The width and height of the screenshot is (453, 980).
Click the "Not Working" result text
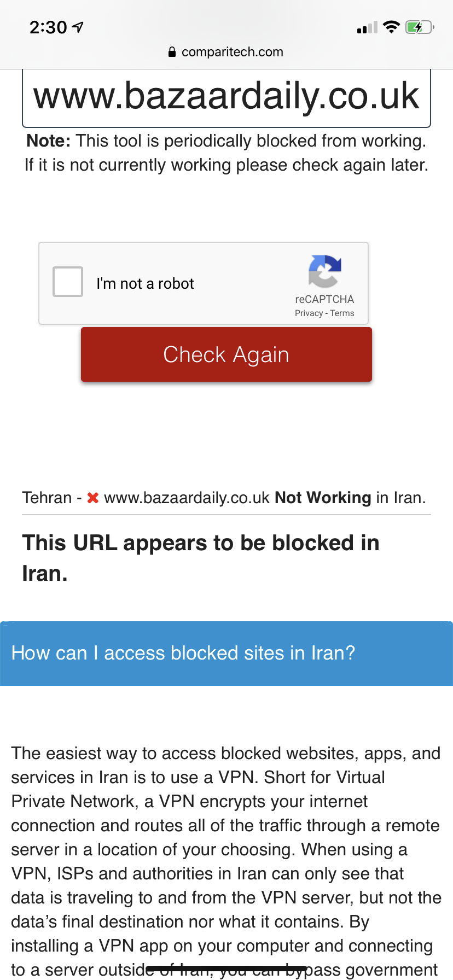[x=323, y=498]
